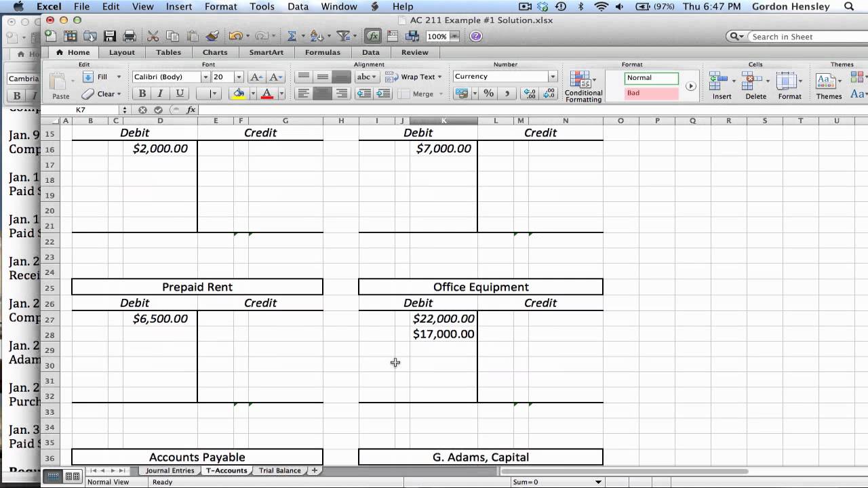Click the Format Painter brush icon

[x=212, y=36]
